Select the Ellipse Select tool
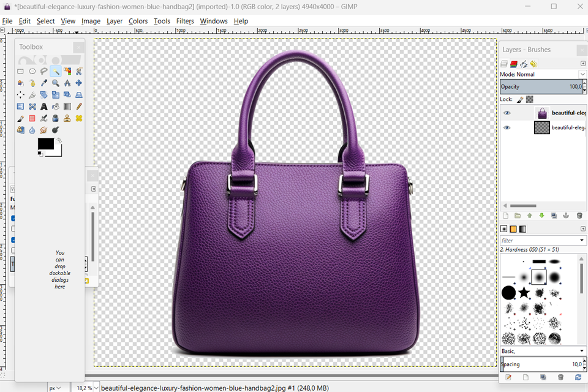The height and width of the screenshot is (392, 588). tap(32, 71)
